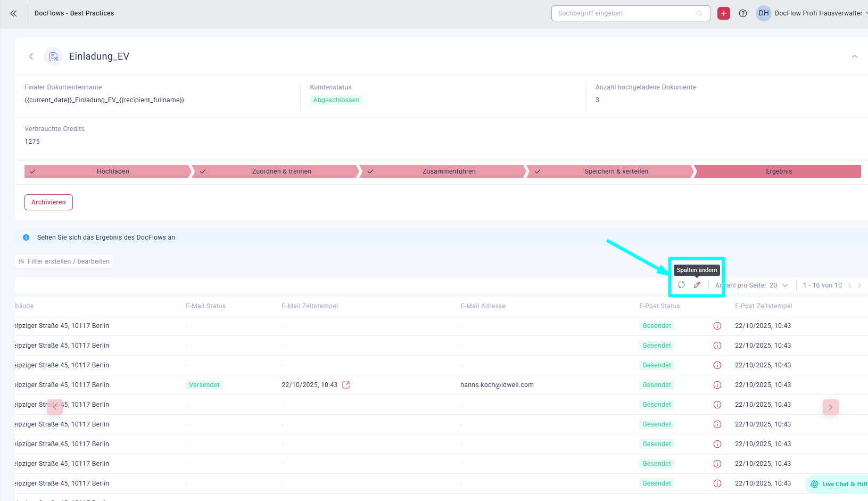This screenshot has height=501, width=868.
Task: Click the Archivieren button
Action: [48, 202]
